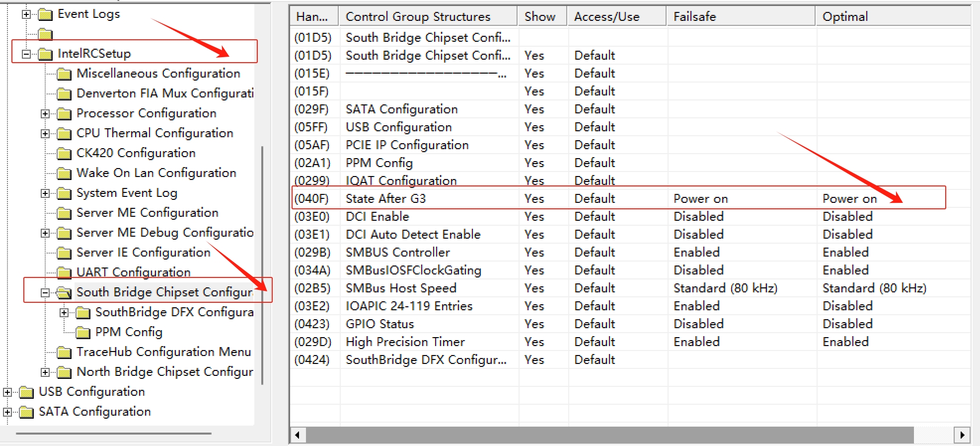Select the SMBusIOSFClockGating row name
Viewport: 980px width, 446px height.
tap(414, 270)
